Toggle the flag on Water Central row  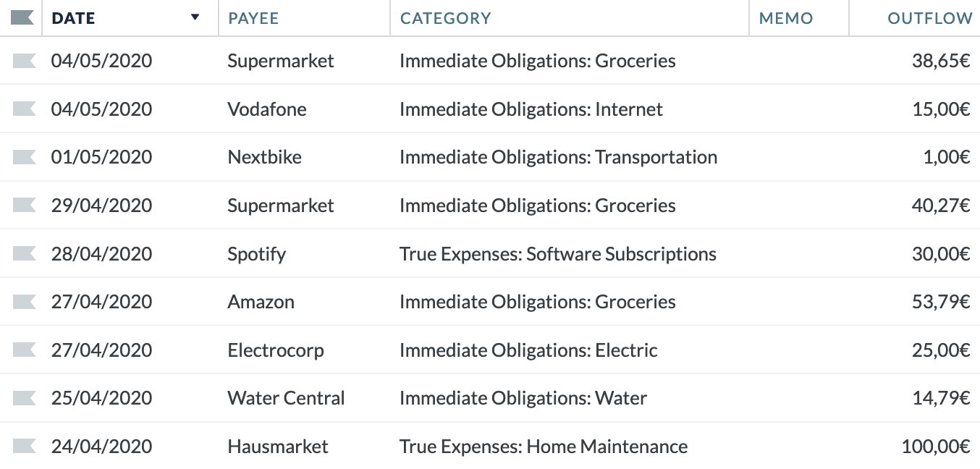[x=24, y=398]
